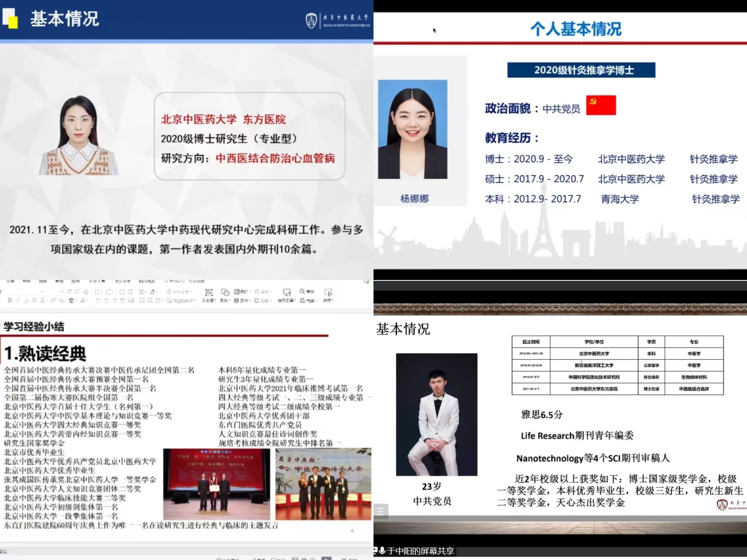Open the first ribbon tab in the menu row
This screenshot has width=747, height=560.
click(11, 281)
